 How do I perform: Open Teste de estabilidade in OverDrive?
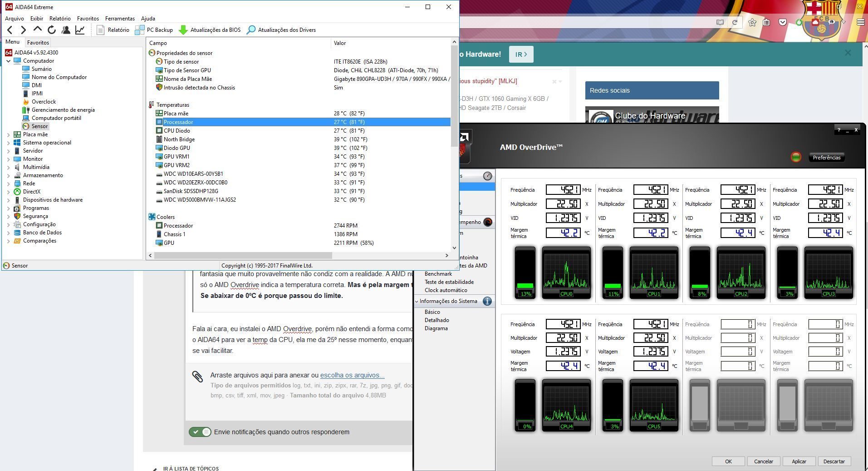click(x=449, y=282)
